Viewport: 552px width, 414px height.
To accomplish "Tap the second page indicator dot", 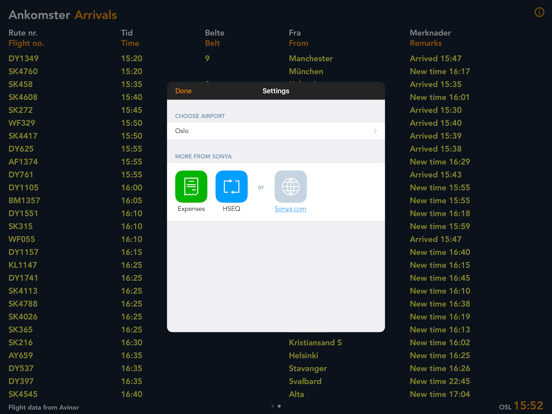I will click(279, 406).
